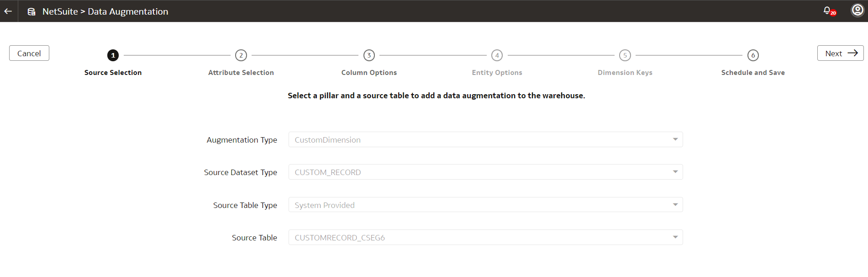Click the step 2 circle icon
The height and width of the screenshot is (277, 868).
(241, 55)
